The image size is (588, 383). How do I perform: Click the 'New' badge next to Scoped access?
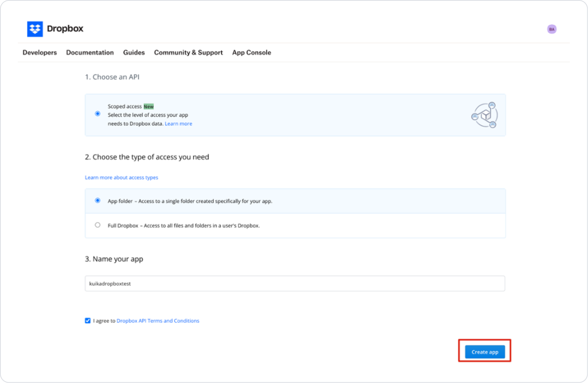tap(149, 107)
